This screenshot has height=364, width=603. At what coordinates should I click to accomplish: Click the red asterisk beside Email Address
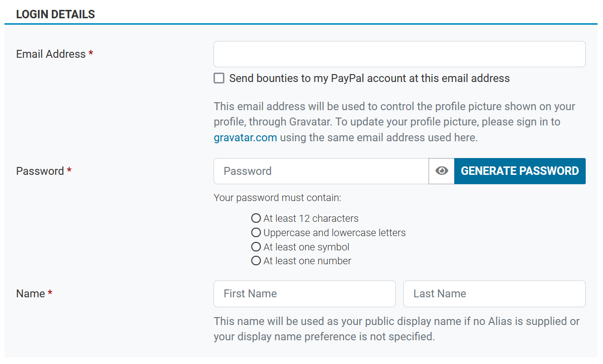click(x=91, y=53)
